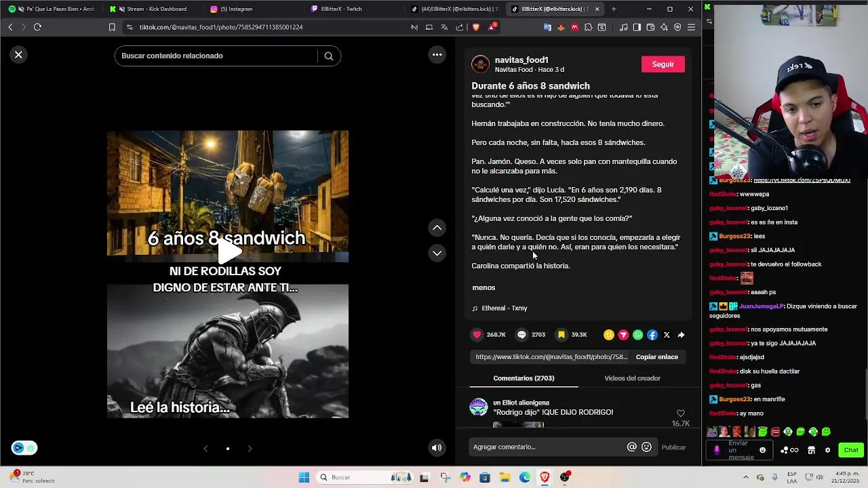The height and width of the screenshot is (488, 868).
Task: Share post via Facebook icon
Action: 652,335
